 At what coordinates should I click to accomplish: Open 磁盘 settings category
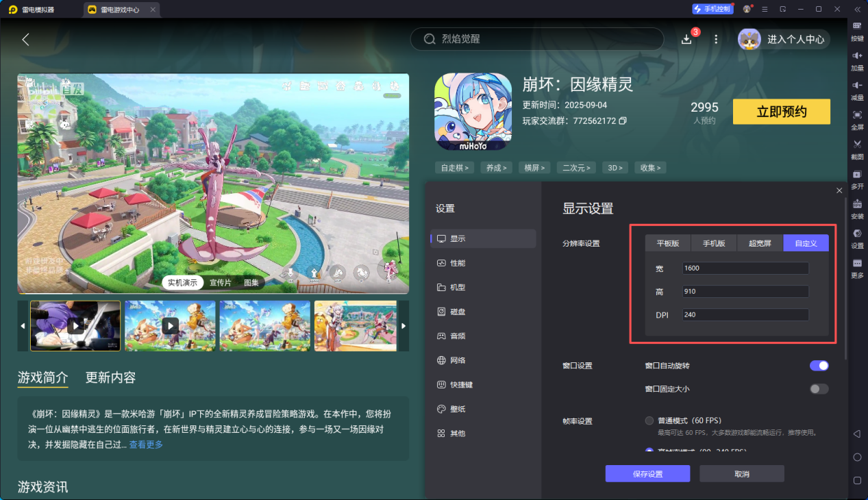point(483,312)
